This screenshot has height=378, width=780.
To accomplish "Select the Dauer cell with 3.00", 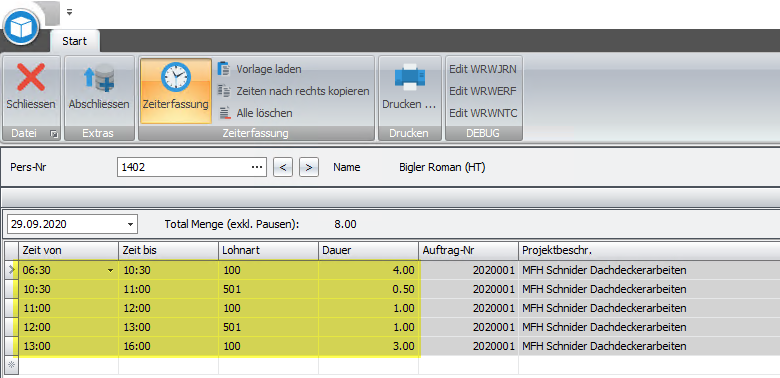I will point(369,346).
